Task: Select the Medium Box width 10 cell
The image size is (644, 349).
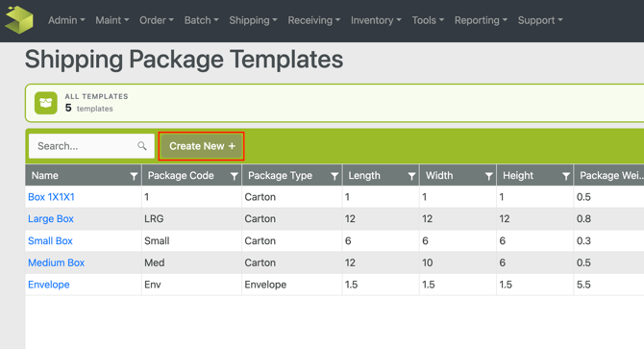Action: pyautogui.click(x=458, y=262)
